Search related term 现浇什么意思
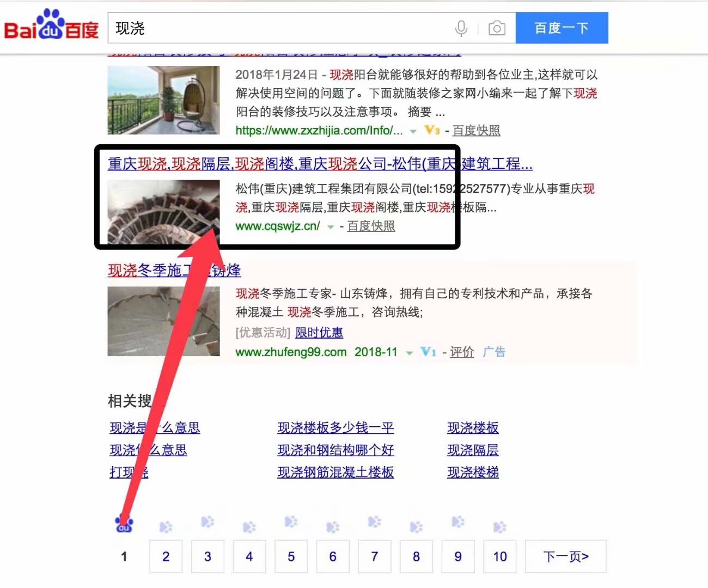The height and width of the screenshot is (588, 708). coord(148,450)
